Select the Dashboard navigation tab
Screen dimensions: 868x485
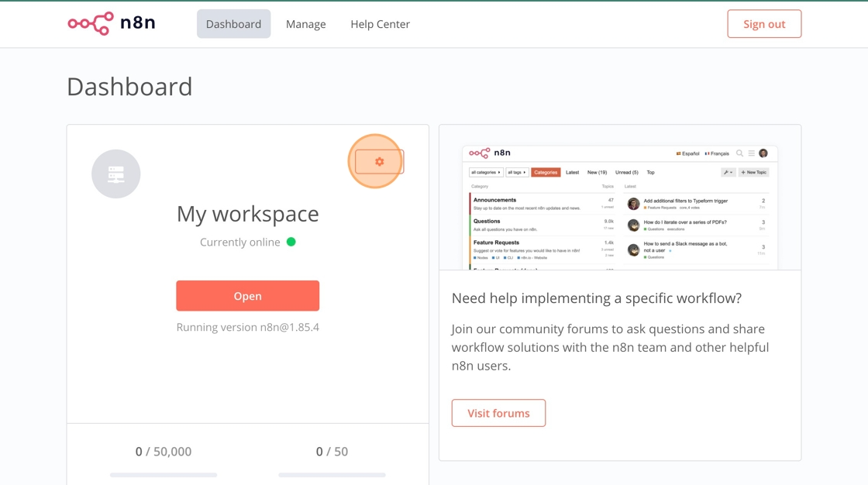click(233, 24)
